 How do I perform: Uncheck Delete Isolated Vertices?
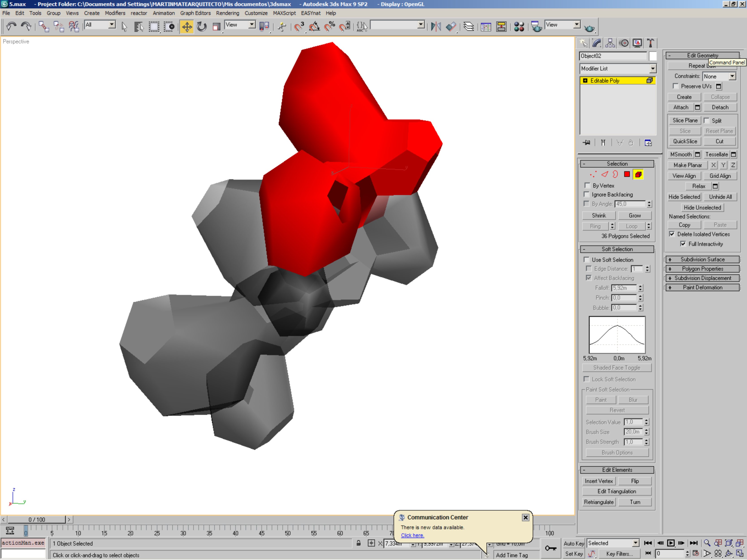click(x=672, y=234)
